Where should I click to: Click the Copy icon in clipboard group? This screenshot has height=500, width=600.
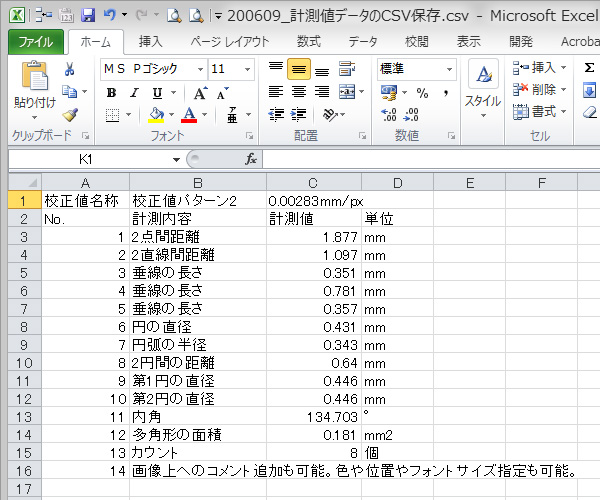click(x=70, y=92)
